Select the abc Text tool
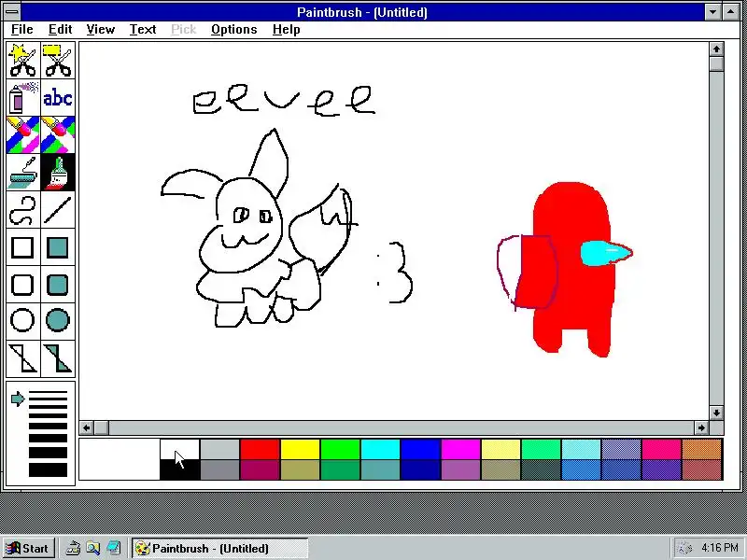The height and width of the screenshot is (560, 747). tap(58, 98)
